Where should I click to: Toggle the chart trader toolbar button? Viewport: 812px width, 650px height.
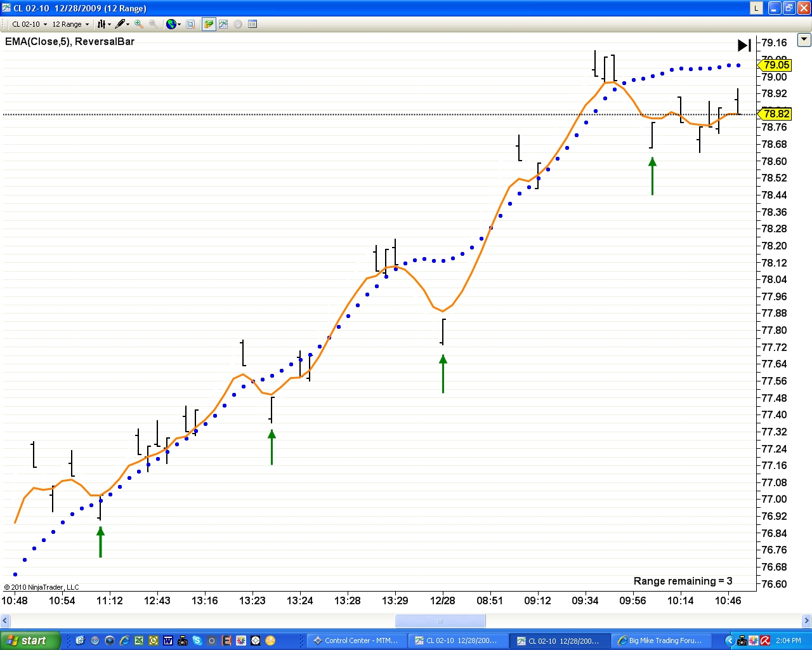pyautogui.click(x=209, y=24)
